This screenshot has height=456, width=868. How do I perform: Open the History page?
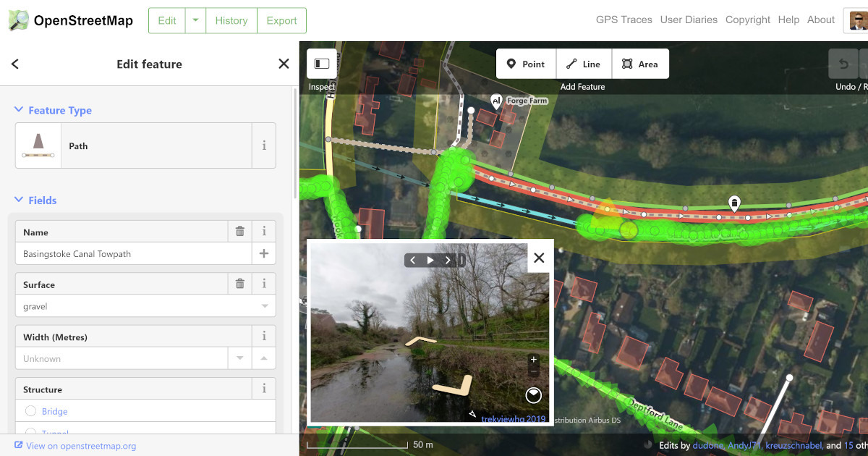[231, 20]
